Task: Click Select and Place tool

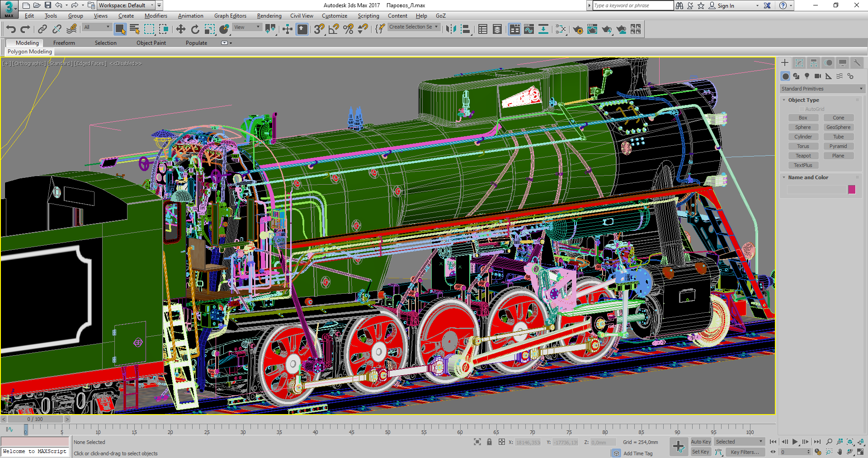Action: (x=224, y=29)
